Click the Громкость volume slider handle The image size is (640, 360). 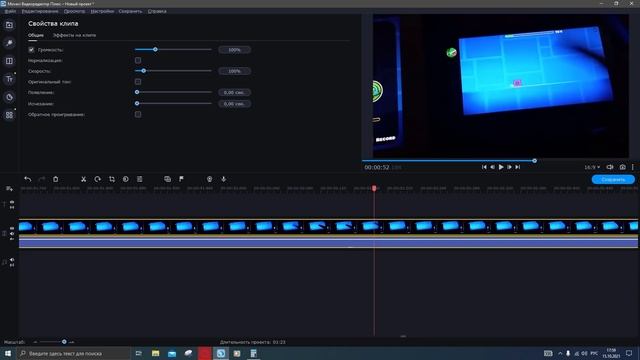point(155,49)
